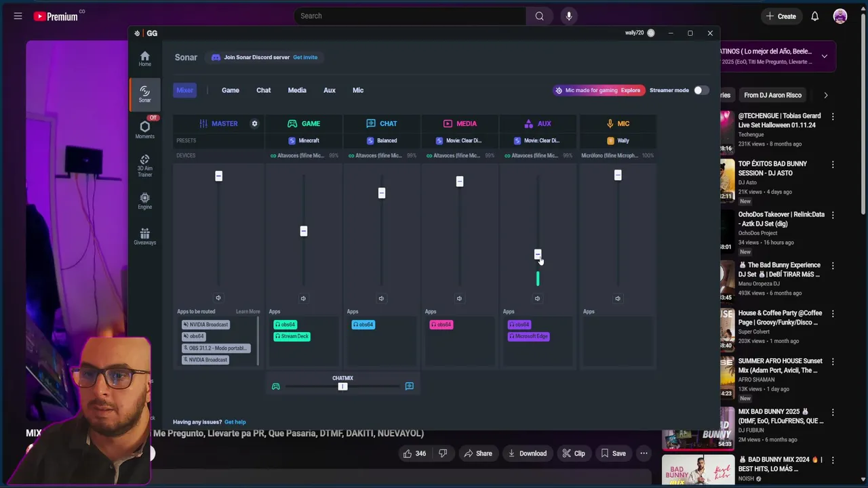868x488 pixels.
Task: Click the Master volume slider handle
Action: click(x=218, y=176)
